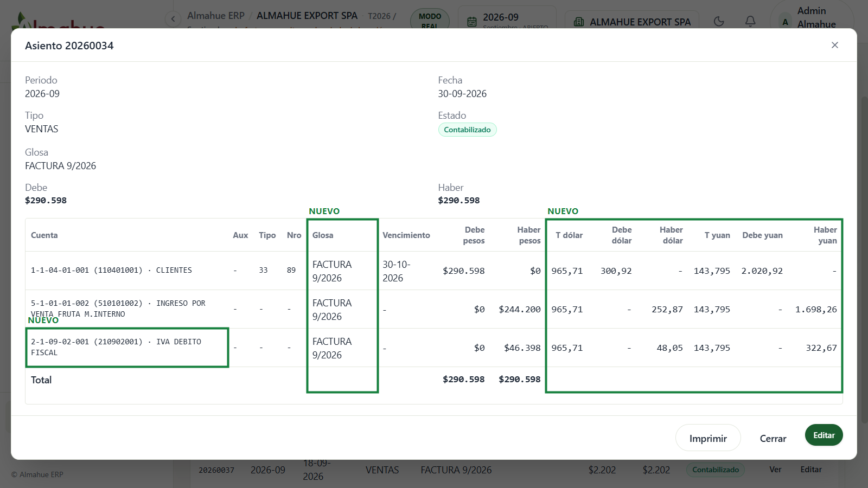Click the Imprimir button
The width and height of the screenshot is (868, 488).
click(708, 438)
